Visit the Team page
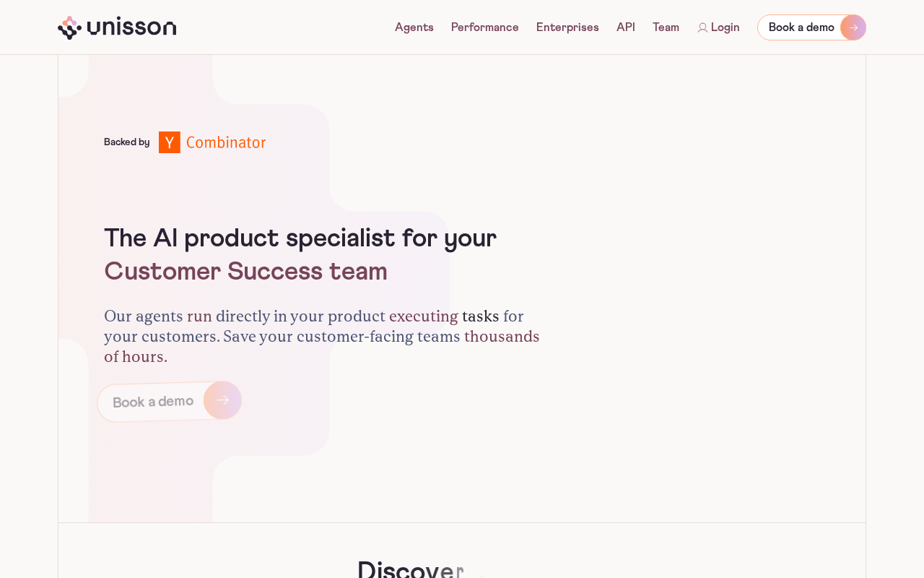The width and height of the screenshot is (924, 578). pyautogui.click(x=666, y=27)
